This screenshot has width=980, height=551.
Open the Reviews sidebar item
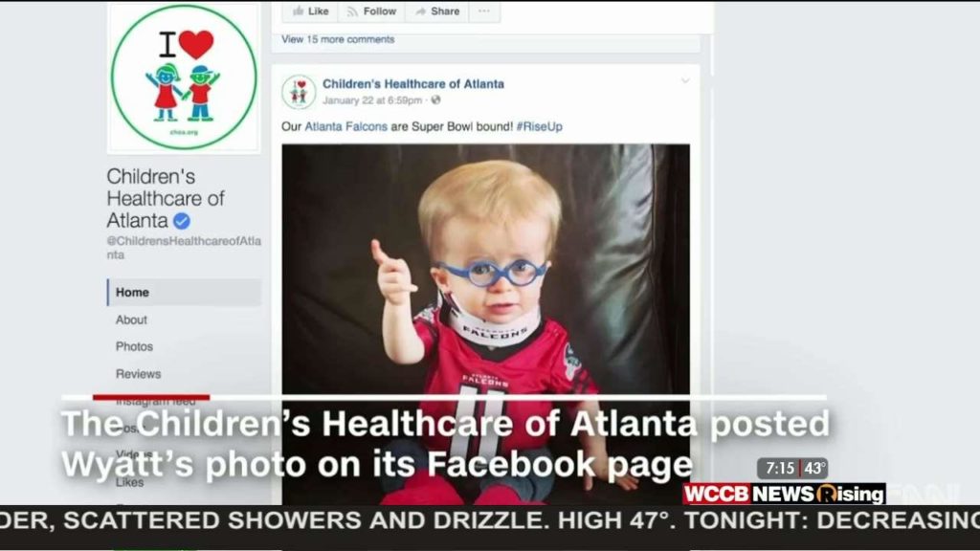[x=138, y=374]
